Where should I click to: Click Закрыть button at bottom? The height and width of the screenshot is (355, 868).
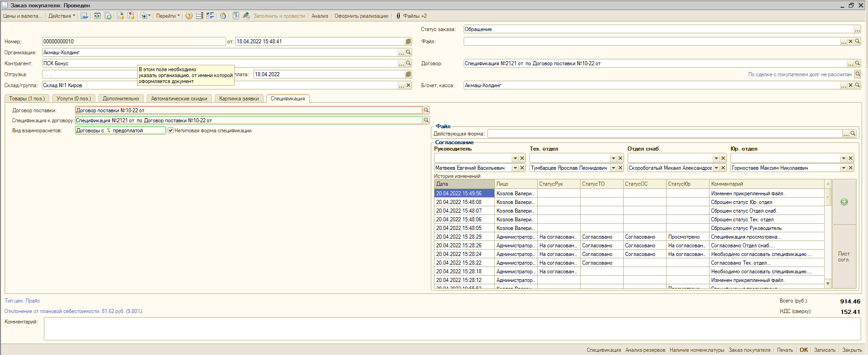(852, 350)
